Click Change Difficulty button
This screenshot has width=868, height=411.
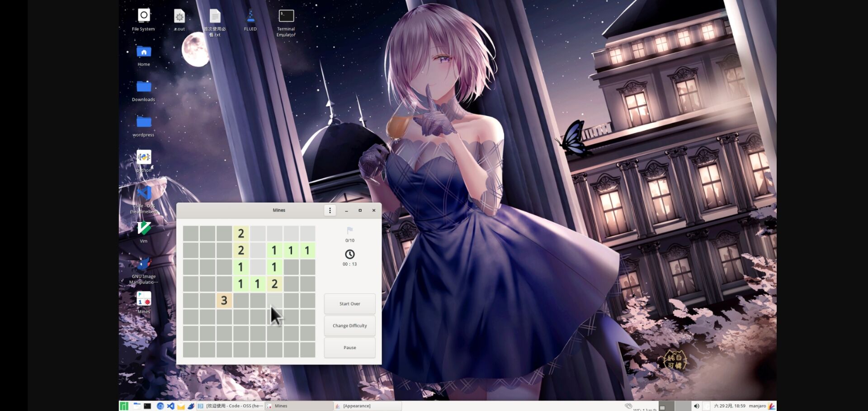tap(350, 326)
